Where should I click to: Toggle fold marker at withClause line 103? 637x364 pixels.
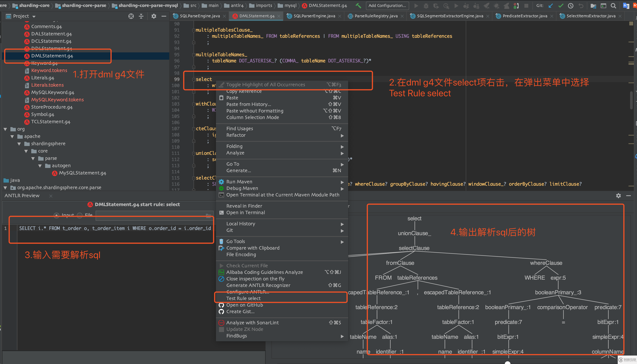coord(193,104)
